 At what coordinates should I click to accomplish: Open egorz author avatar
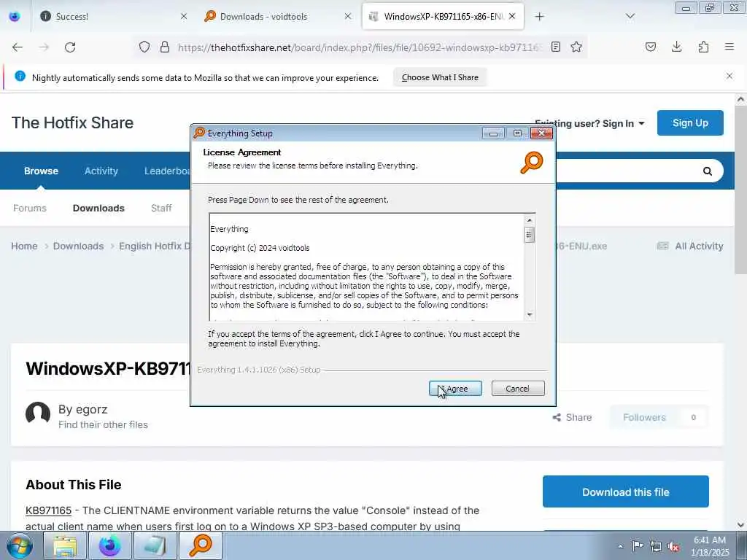pos(38,413)
